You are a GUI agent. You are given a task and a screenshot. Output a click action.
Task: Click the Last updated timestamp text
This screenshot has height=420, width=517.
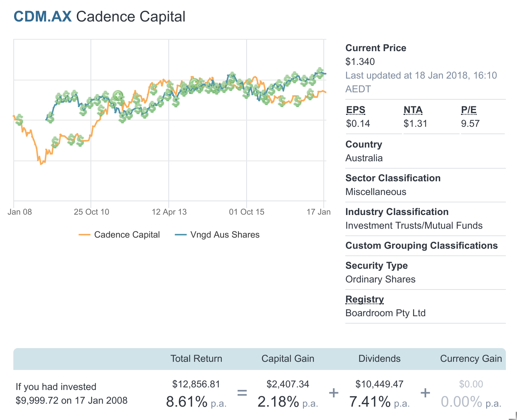pyautogui.click(x=421, y=82)
